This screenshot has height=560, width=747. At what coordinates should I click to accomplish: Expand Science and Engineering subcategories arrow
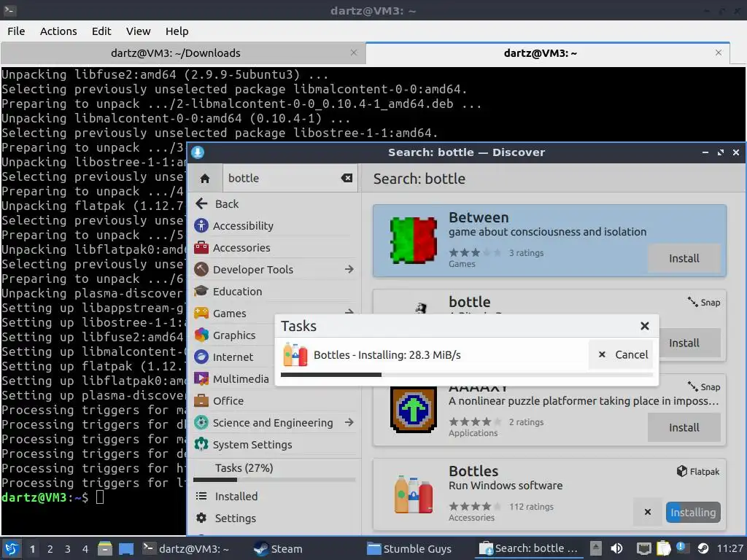(349, 422)
